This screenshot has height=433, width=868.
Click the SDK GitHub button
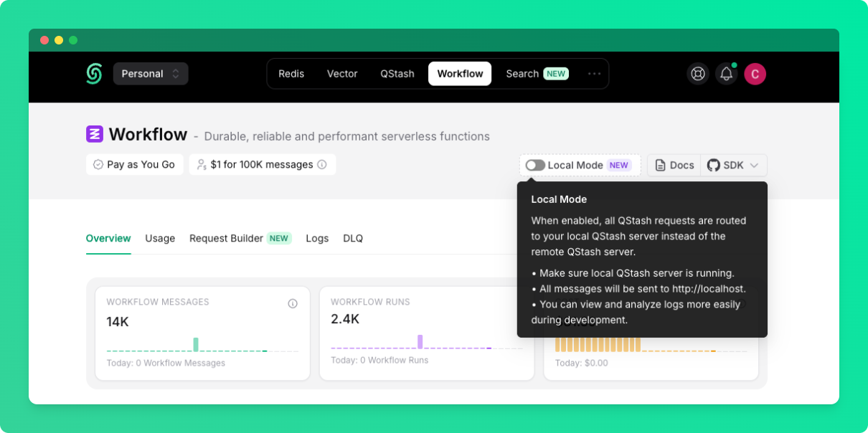point(726,165)
